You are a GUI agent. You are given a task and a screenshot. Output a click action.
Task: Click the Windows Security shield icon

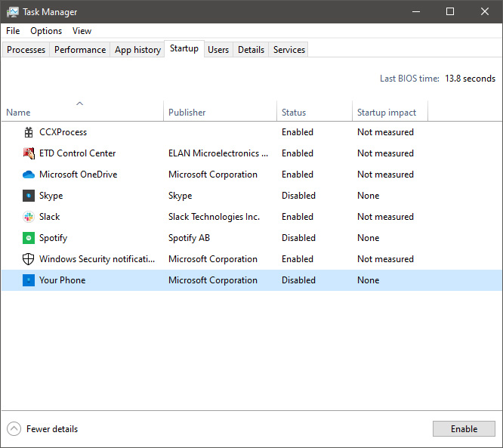point(29,259)
